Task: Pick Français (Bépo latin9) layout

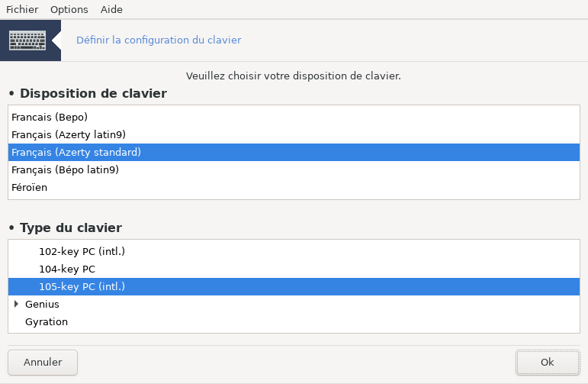Action: click(65, 169)
